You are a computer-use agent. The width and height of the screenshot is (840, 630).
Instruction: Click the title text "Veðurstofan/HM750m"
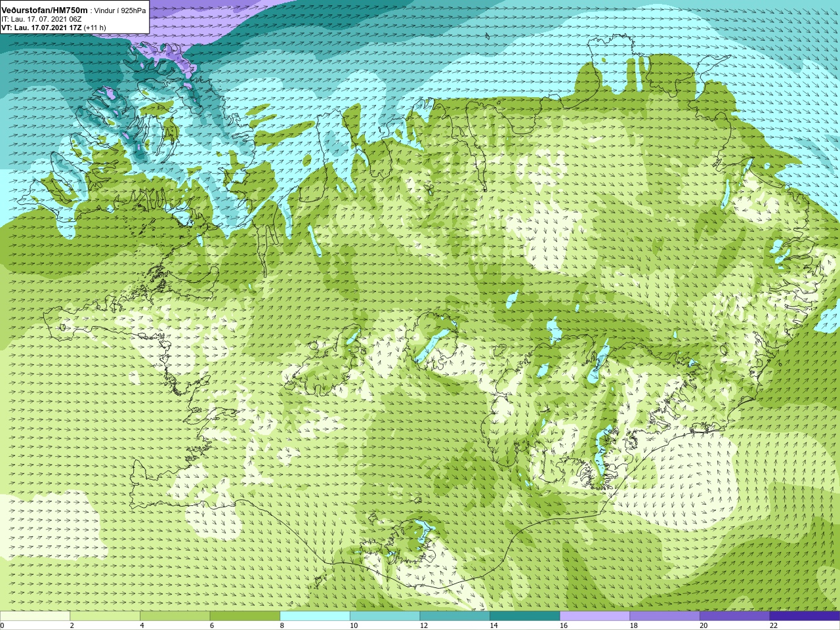[45, 10]
